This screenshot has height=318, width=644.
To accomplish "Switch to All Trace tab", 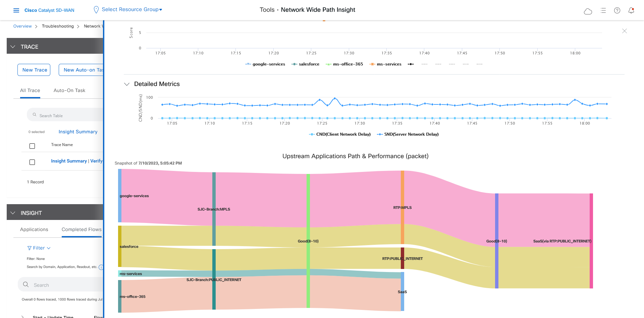I will (30, 90).
